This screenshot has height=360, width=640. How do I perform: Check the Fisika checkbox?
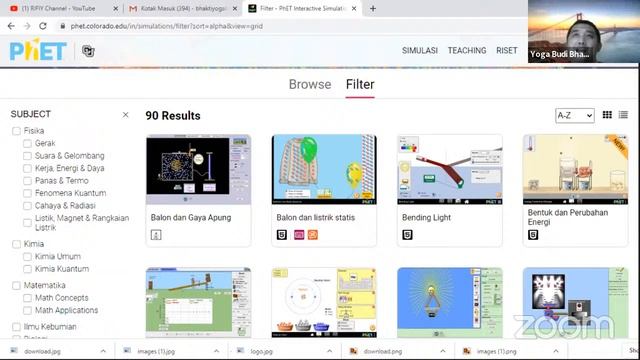coord(16,131)
